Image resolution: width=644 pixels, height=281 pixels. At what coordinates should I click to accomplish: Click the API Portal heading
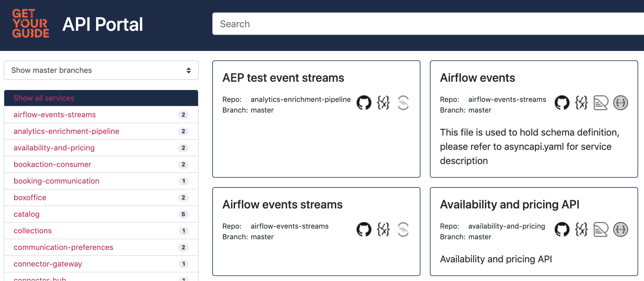click(102, 24)
